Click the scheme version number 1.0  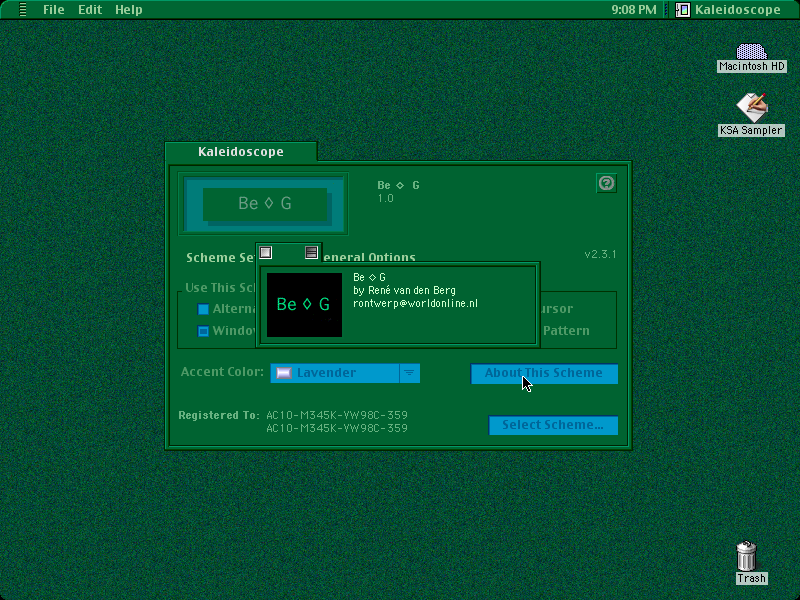[x=385, y=198]
